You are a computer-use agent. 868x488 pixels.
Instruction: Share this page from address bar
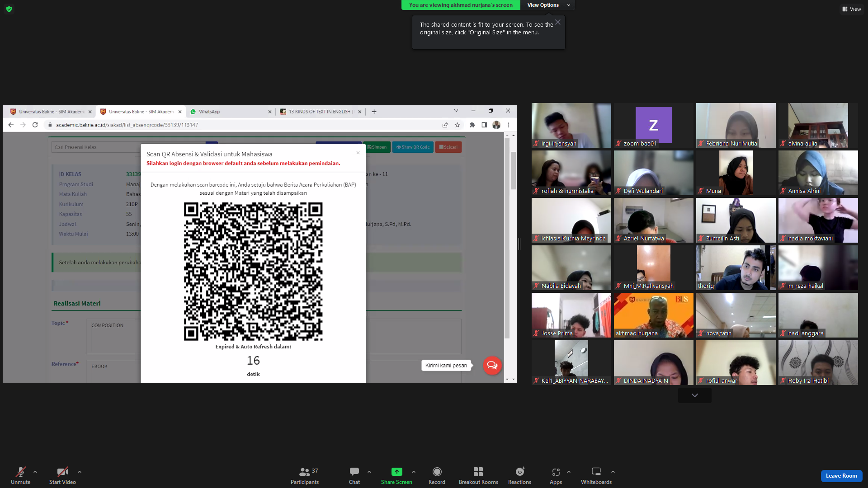(x=445, y=125)
